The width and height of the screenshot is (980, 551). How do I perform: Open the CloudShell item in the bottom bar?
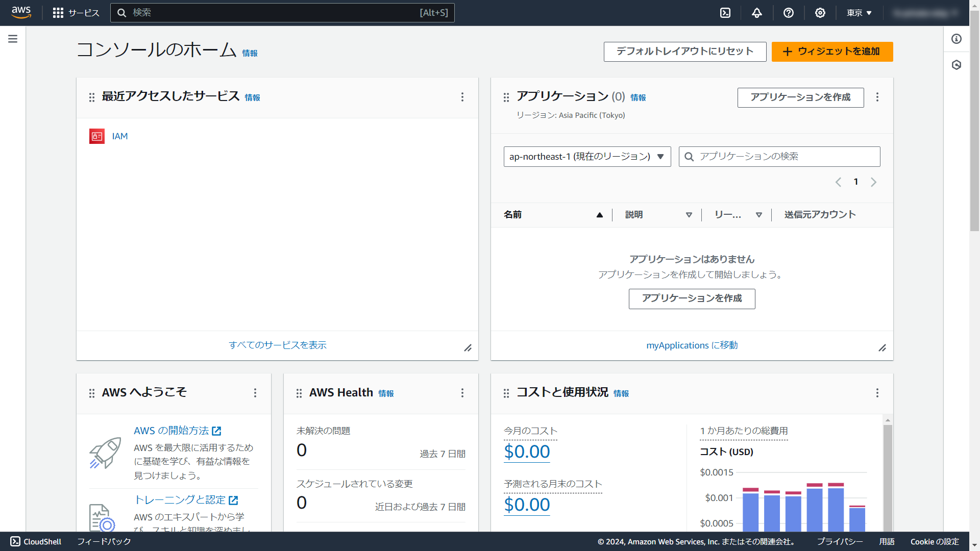pos(36,541)
